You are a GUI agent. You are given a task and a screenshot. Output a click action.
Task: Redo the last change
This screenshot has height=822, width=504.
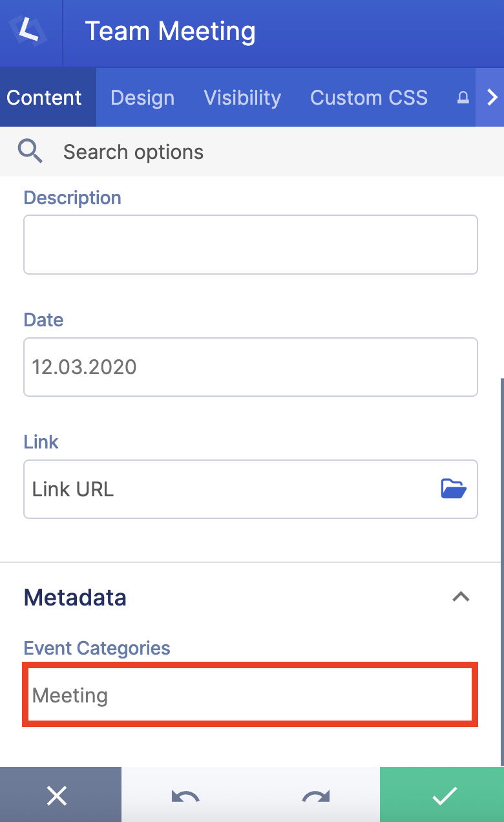(x=315, y=795)
